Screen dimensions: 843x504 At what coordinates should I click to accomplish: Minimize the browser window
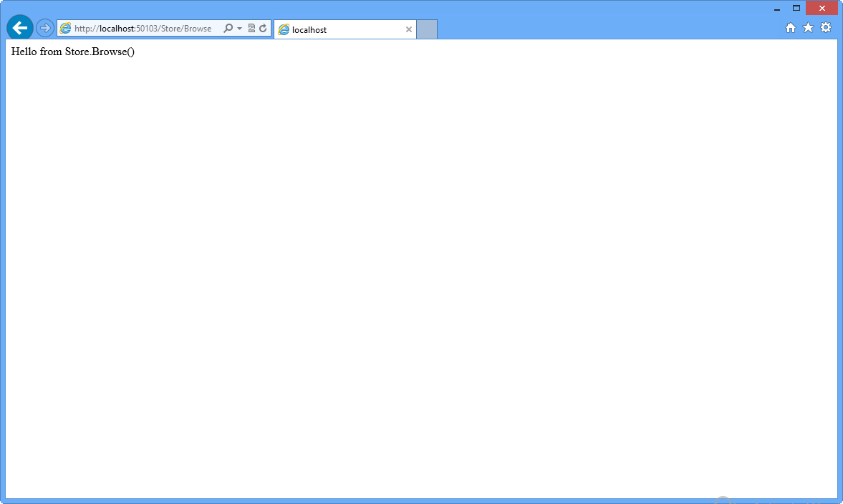pos(776,8)
